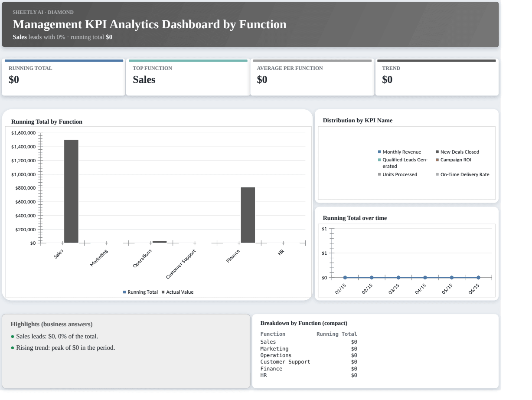Click the 'Running Total over time' title
Image resolution: width=532 pixels, height=400 pixels.
pos(355,218)
